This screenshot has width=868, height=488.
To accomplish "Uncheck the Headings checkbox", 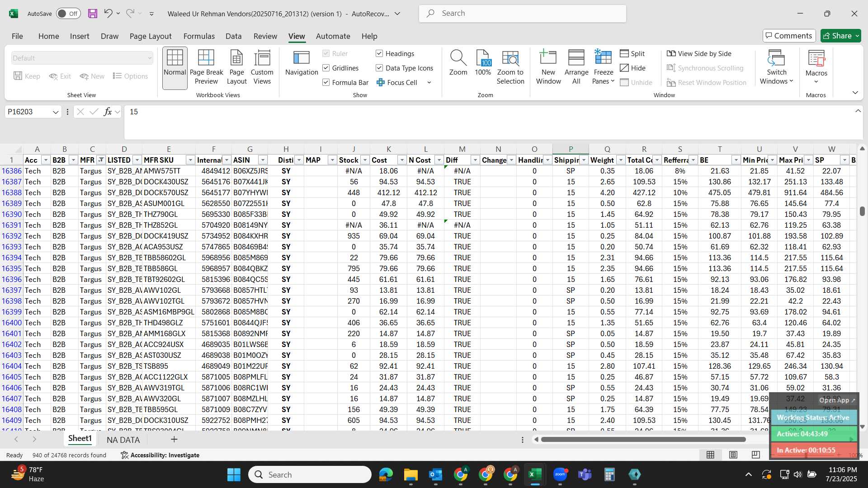I will pos(379,53).
